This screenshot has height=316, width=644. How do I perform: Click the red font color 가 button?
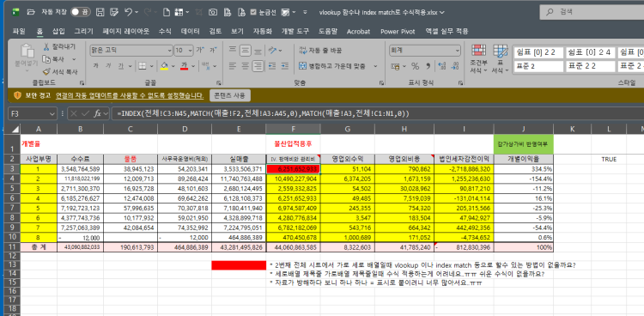click(185, 66)
